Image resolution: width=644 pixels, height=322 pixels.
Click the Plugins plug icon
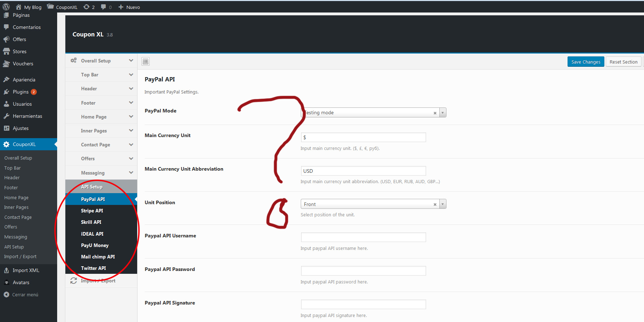[6, 92]
